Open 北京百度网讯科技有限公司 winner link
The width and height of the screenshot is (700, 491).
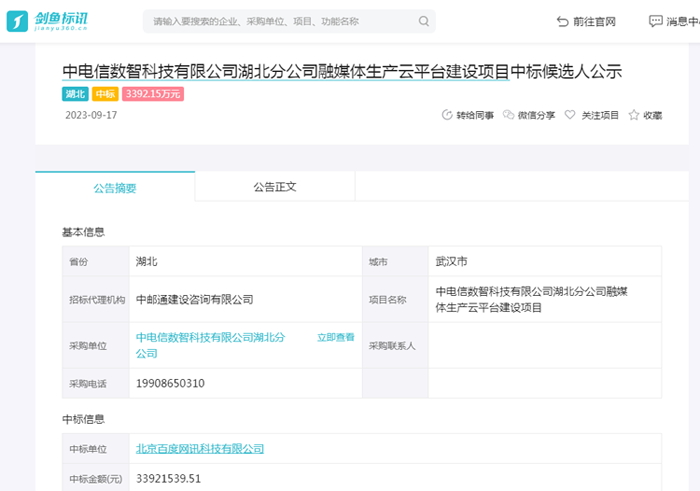coord(200,449)
